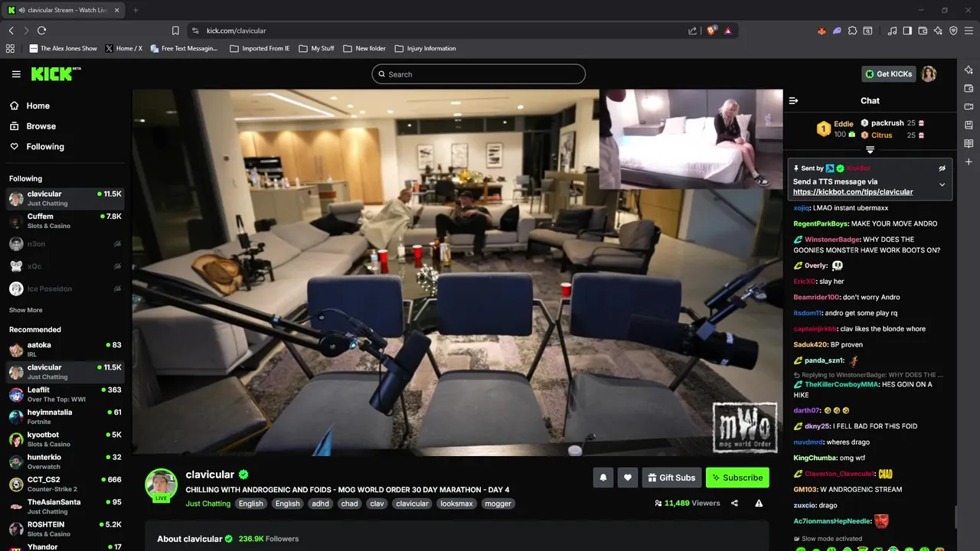Open the MetaMask fox extension
This screenshot has width=980, height=551.
822,31
